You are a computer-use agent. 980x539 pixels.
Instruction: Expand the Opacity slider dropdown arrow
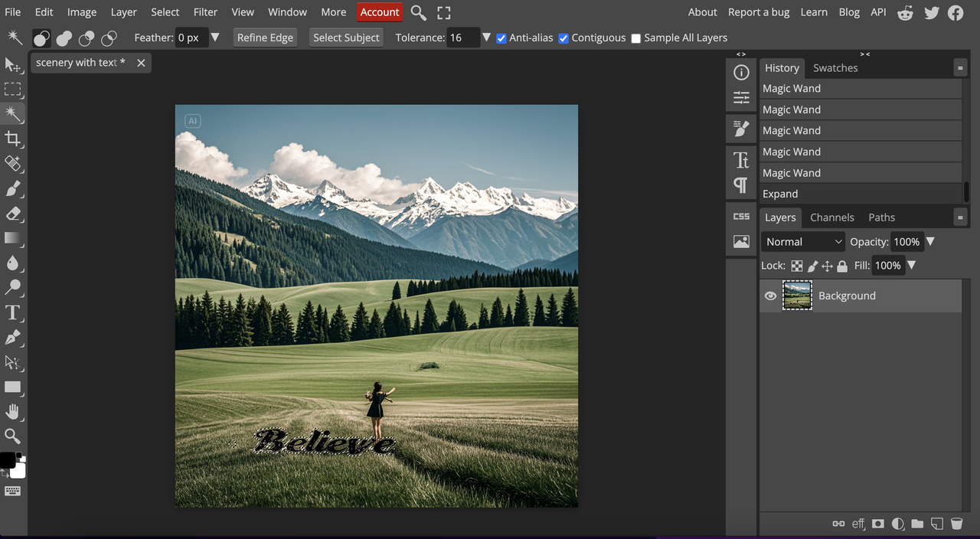point(930,242)
